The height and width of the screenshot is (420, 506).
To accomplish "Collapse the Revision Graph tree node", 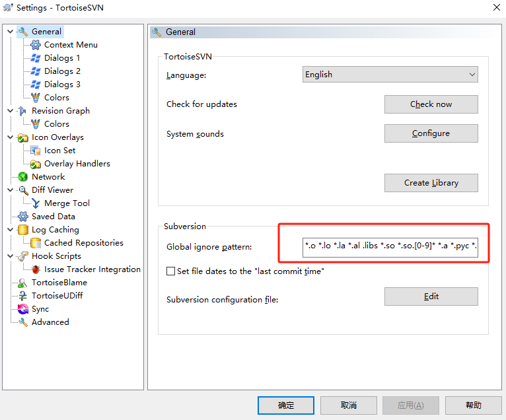I will [11, 111].
